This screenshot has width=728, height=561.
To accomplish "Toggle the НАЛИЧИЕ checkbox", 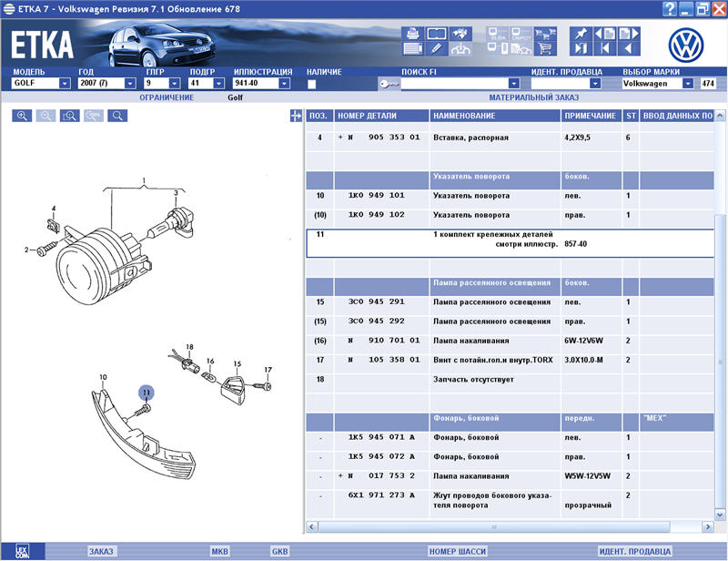I will click(311, 84).
